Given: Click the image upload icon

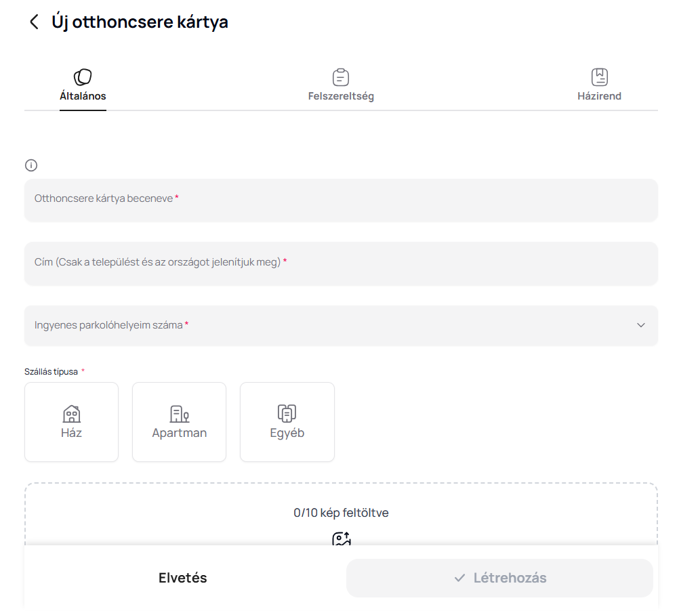Looking at the screenshot, I should coord(341,539).
